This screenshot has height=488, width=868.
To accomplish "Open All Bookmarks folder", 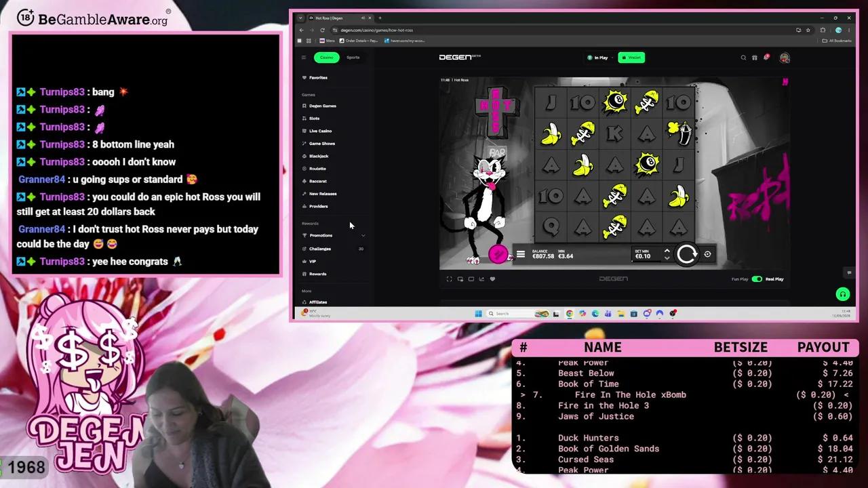I will click(x=837, y=41).
